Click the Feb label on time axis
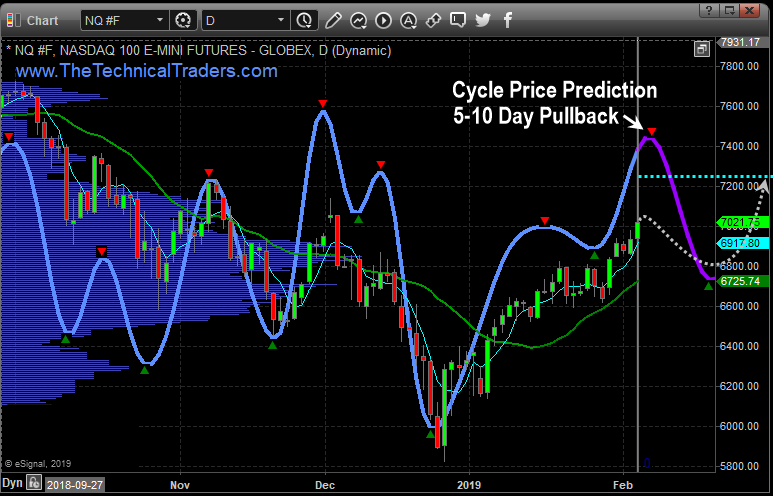 (x=623, y=485)
